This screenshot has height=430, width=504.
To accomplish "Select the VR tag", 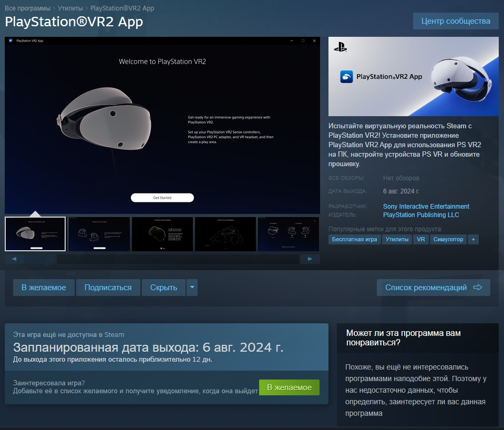I will click(x=421, y=239).
